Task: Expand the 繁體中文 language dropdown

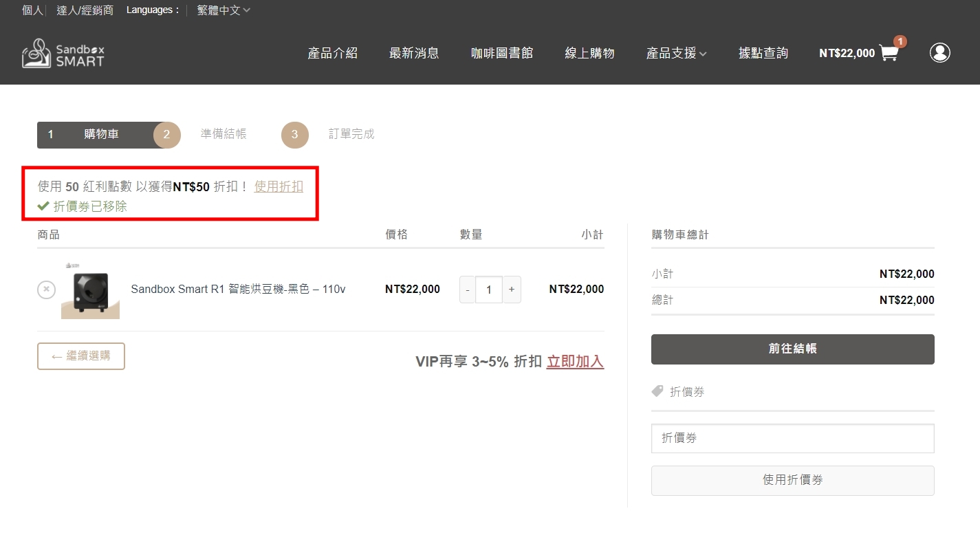Action: coord(224,10)
